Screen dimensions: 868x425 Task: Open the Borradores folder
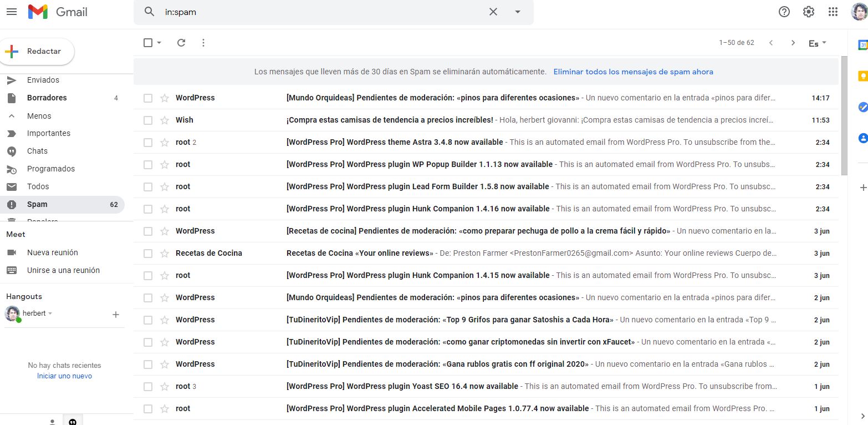(47, 98)
